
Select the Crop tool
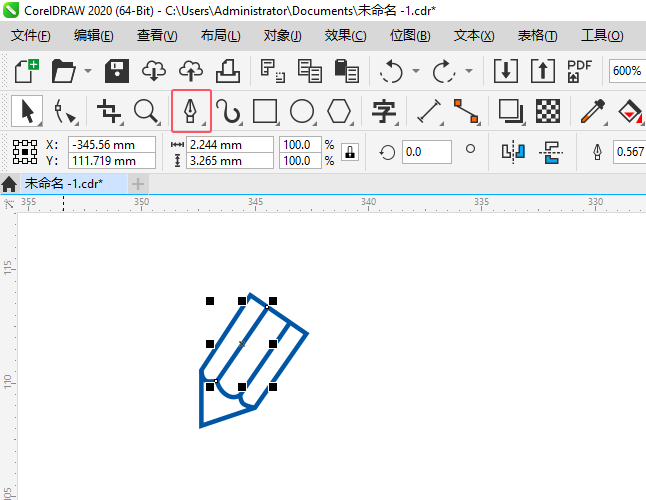point(109,111)
